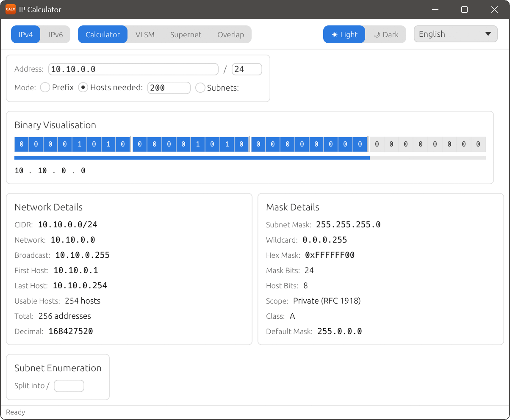Viewport: 510px width, 420px height.
Task: Select the Calculator tab
Action: click(x=103, y=34)
